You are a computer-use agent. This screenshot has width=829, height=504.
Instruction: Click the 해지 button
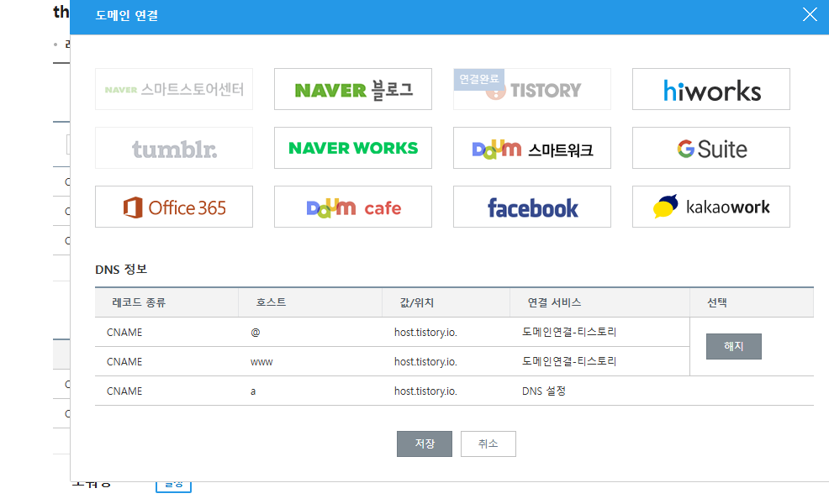click(734, 347)
